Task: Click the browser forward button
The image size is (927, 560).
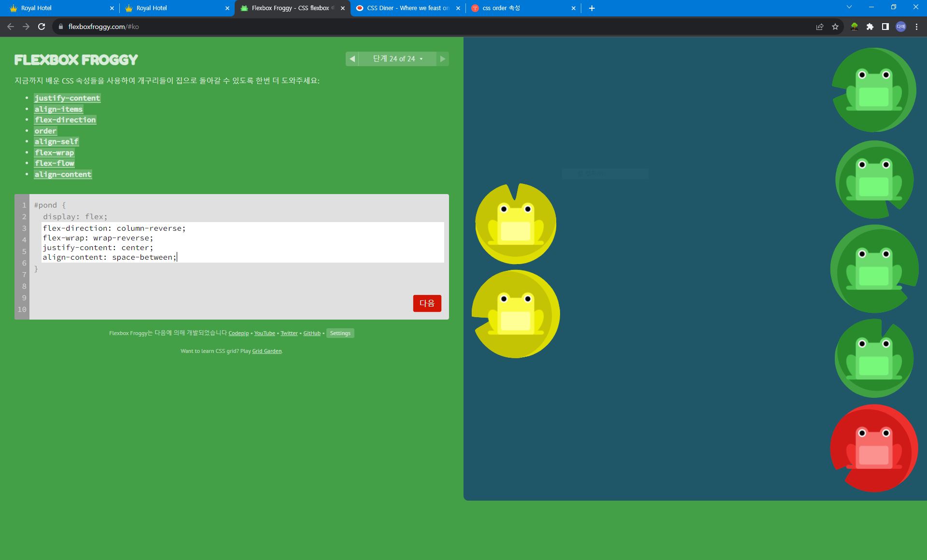Action: tap(26, 27)
